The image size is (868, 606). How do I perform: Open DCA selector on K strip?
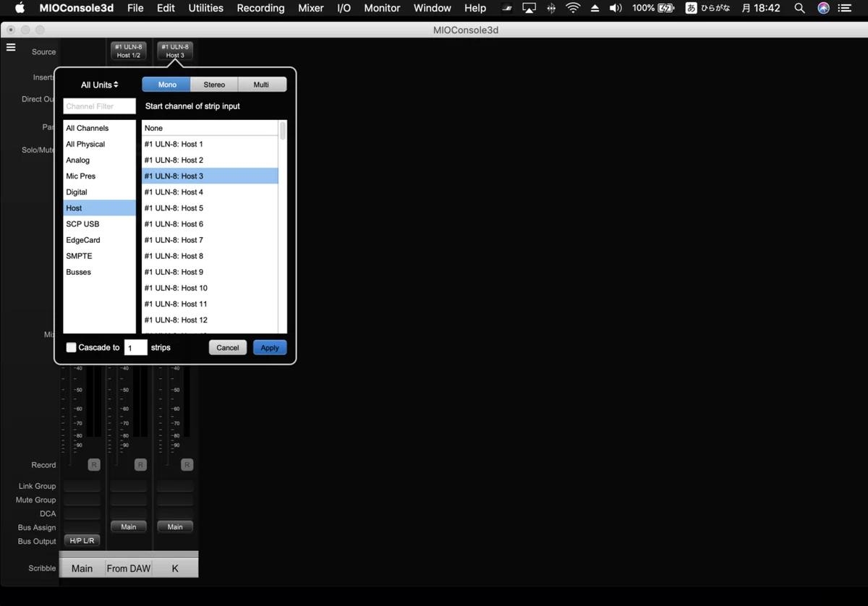[175, 513]
